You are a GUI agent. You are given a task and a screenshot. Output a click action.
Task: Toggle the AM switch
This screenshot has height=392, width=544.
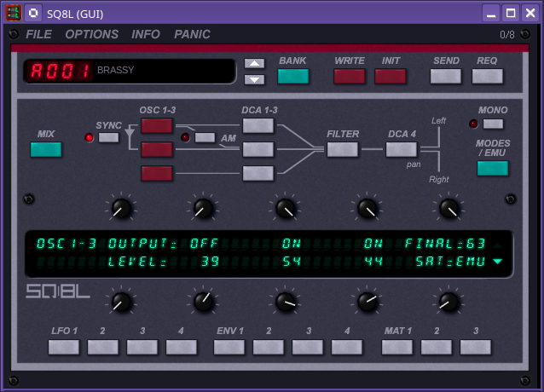pos(205,137)
